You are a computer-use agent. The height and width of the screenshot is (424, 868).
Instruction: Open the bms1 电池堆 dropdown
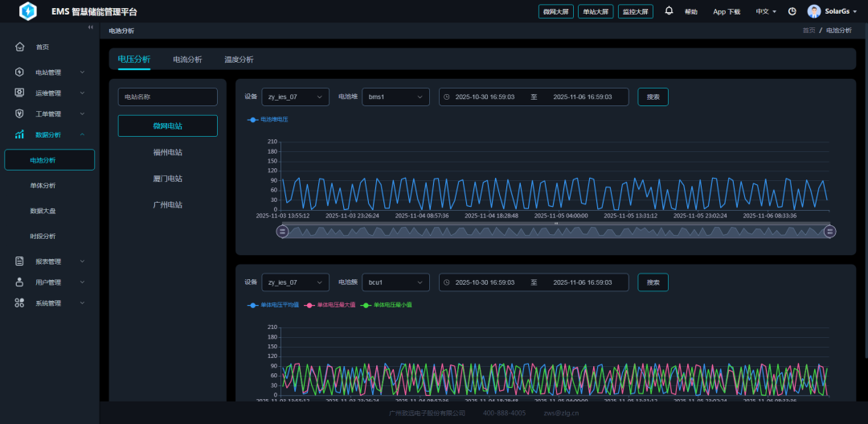point(395,97)
